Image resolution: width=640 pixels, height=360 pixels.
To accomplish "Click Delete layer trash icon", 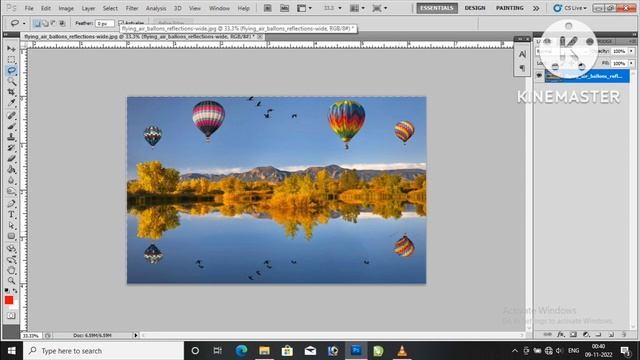I will (x=624, y=334).
